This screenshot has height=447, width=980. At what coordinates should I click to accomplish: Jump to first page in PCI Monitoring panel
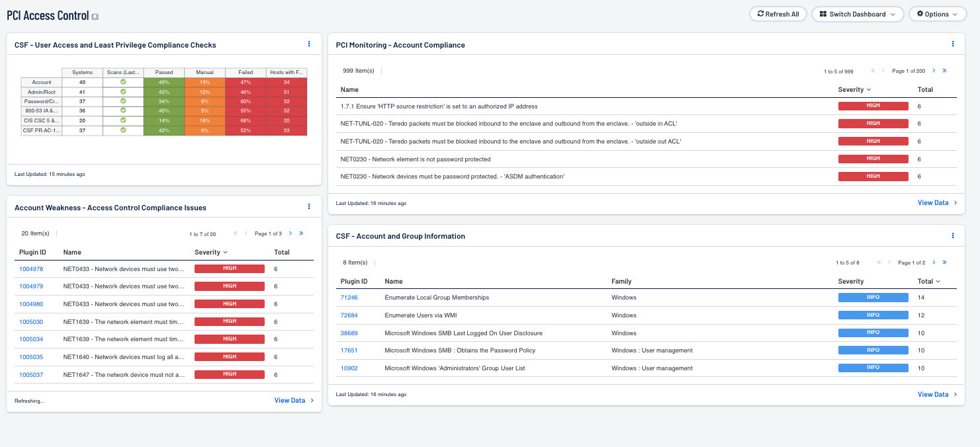[873, 71]
